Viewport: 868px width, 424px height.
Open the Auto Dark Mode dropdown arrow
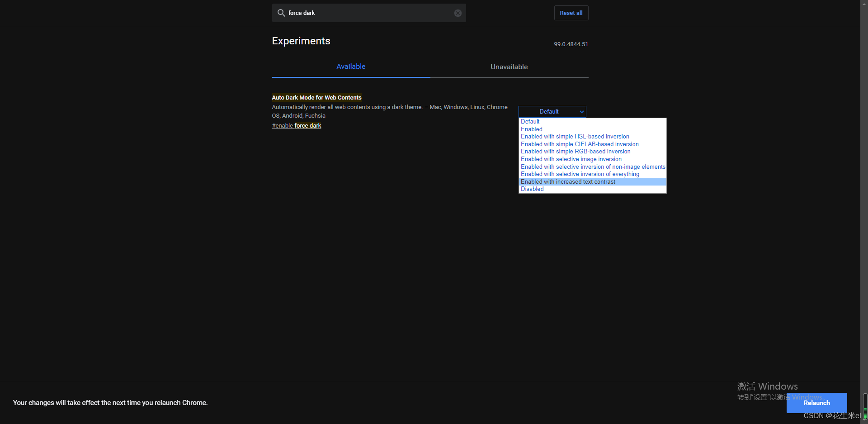582,111
